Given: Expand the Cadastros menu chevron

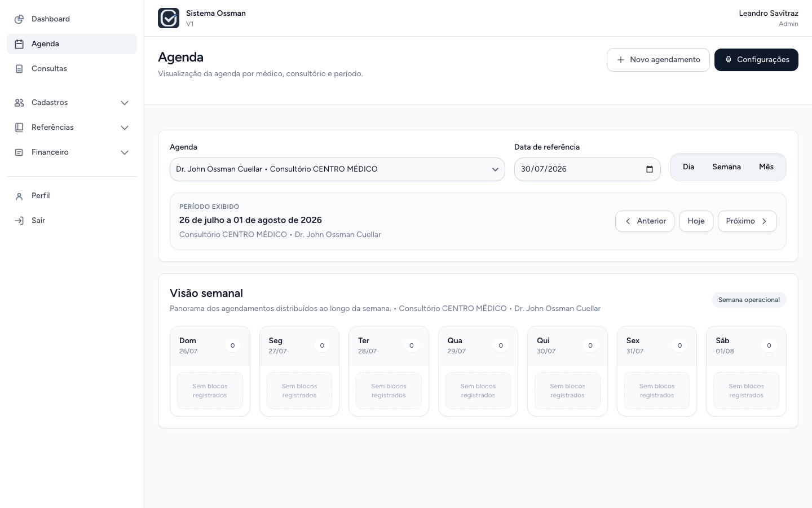Looking at the screenshot, I should [125, 103].
